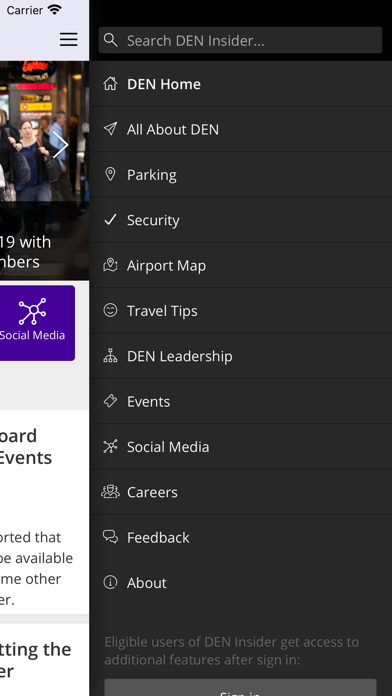The height and width of the screenshot is (696, 392).
Task: Tap the ticket icon beside Events
Action: (x=110, y=401)
